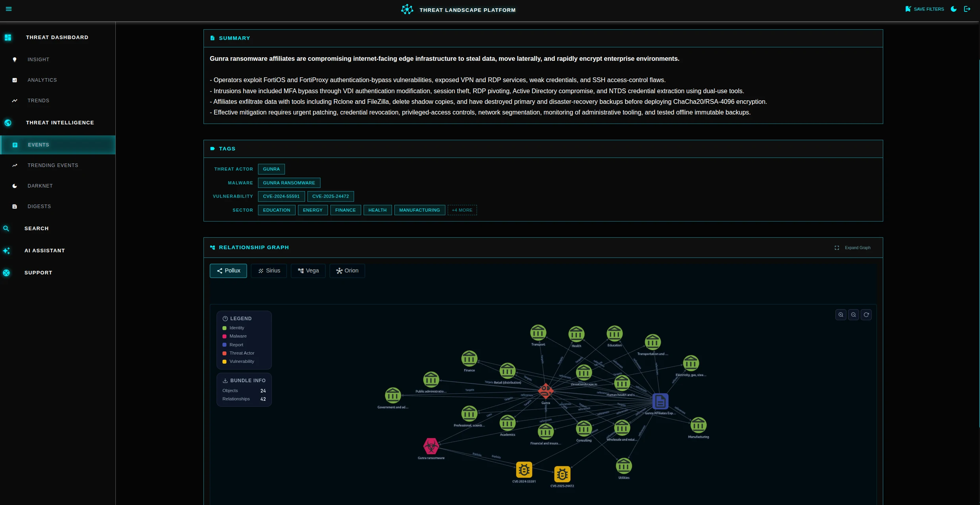This screenshot has height=505, width=980.
Task: Select the Manufacturing identity node
Action: tap(699, 425)
